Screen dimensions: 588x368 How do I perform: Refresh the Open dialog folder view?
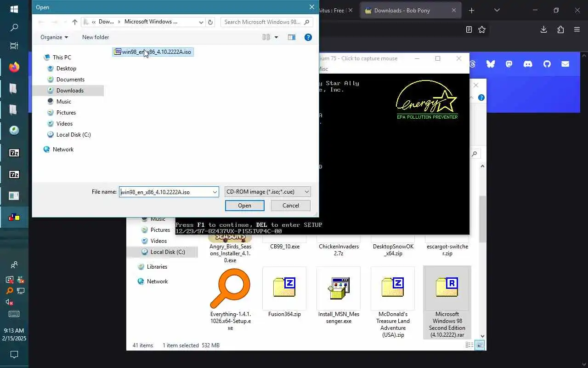click(x=210, y=22)
